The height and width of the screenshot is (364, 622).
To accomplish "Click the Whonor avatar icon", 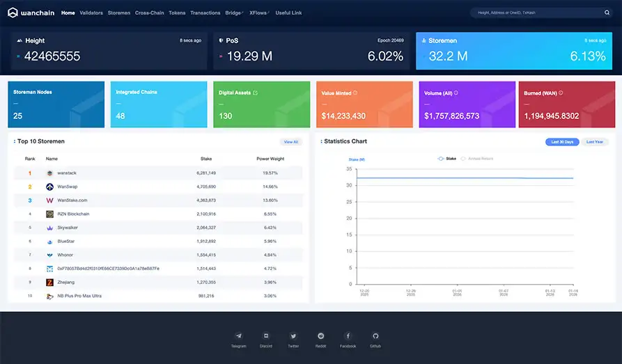I will tap(49, 255).
